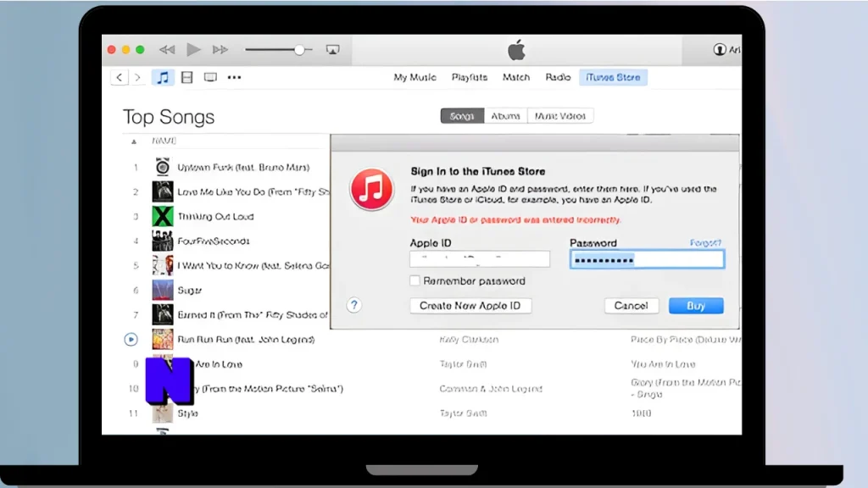Click the Style album artwork
This screenshot has height=488, width=868.
tap(163, 413)
